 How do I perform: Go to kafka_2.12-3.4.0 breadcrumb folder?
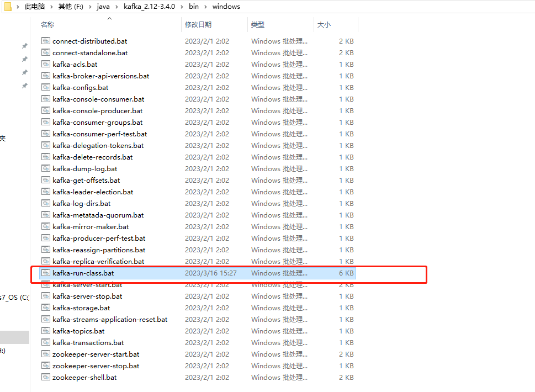[150, 7]
